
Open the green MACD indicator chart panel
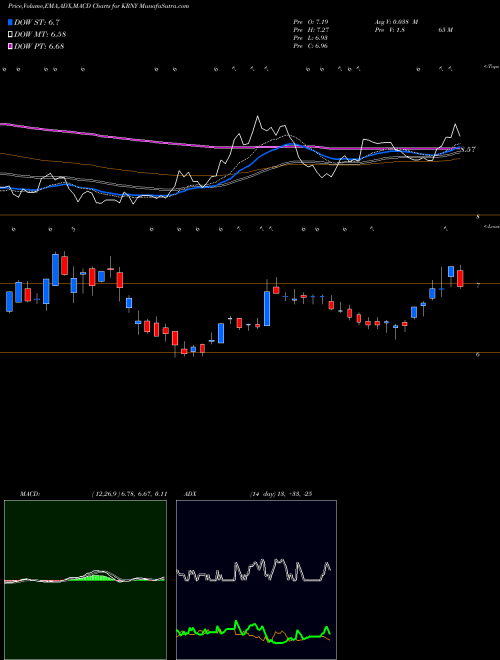[x=85, y=580]
